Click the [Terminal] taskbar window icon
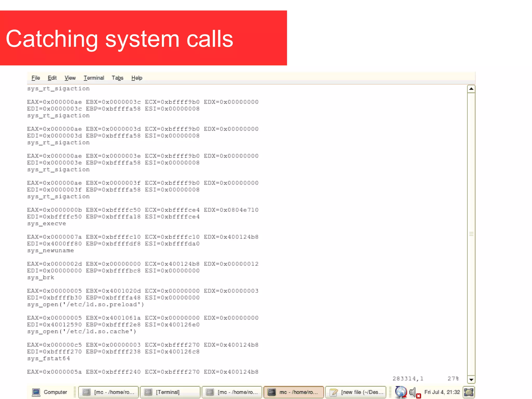532x399 pixels. (x=148, y=392)
